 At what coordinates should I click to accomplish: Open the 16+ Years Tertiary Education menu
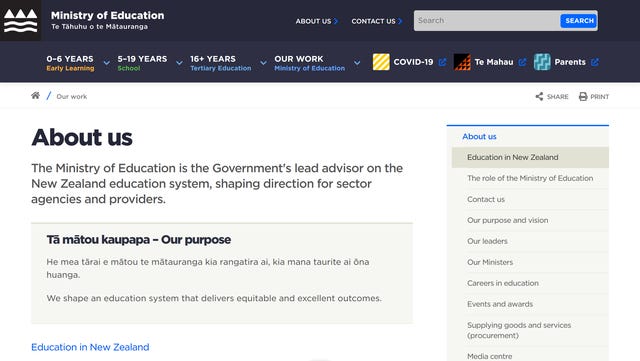220,63
